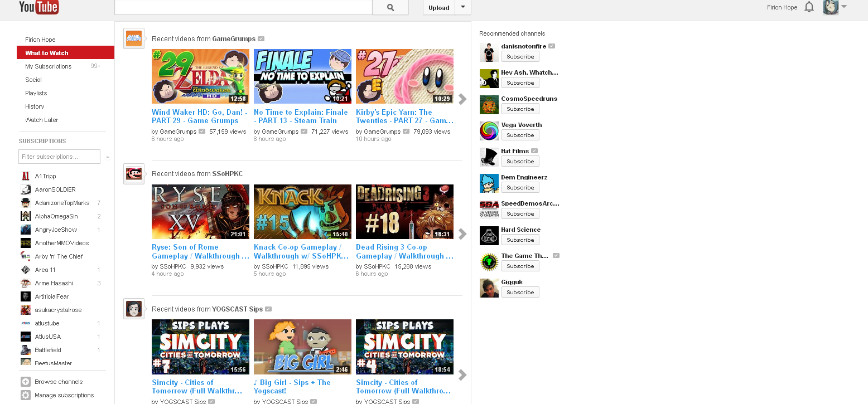The width and height of the screenshot is (868, 404).
Task: Open Firion Hope sidebar profile link
Action: [x=40, y=40]
